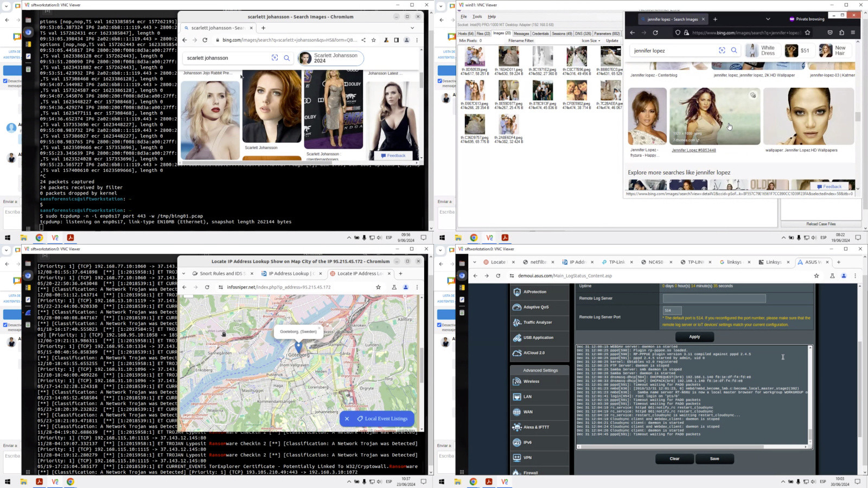Image resolution: width=868 pixels, height=488 pixels.
Task: Open the Tools menu in NetworkMiner
Action: [x=477, y=17]
